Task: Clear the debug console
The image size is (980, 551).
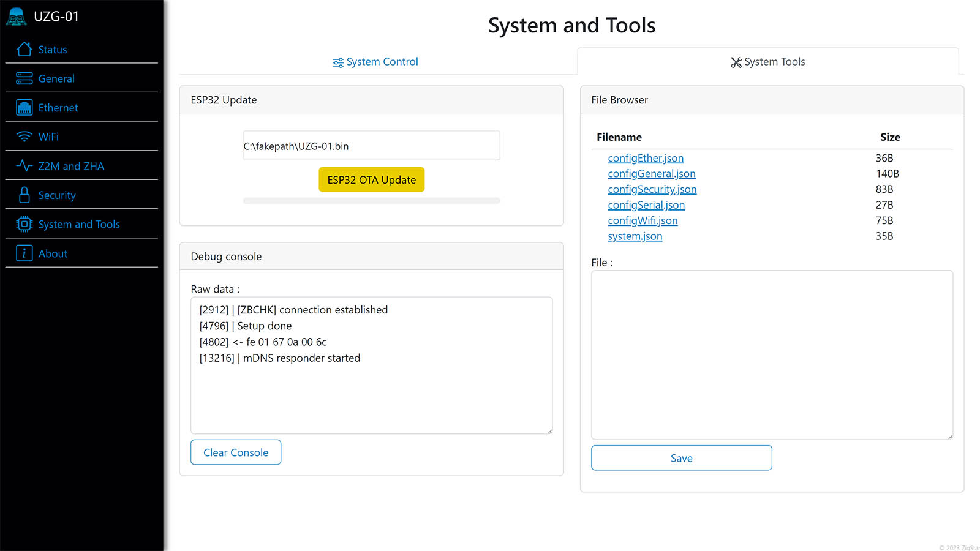Action: [x=236, y=452]
